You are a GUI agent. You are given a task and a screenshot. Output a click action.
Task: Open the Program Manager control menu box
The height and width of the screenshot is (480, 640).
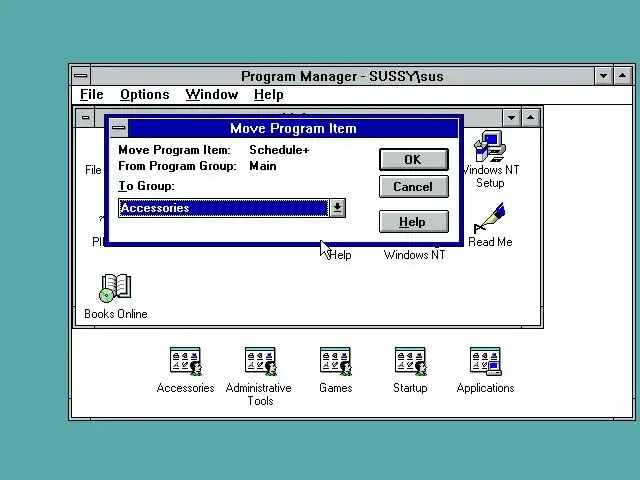point(81,76)
